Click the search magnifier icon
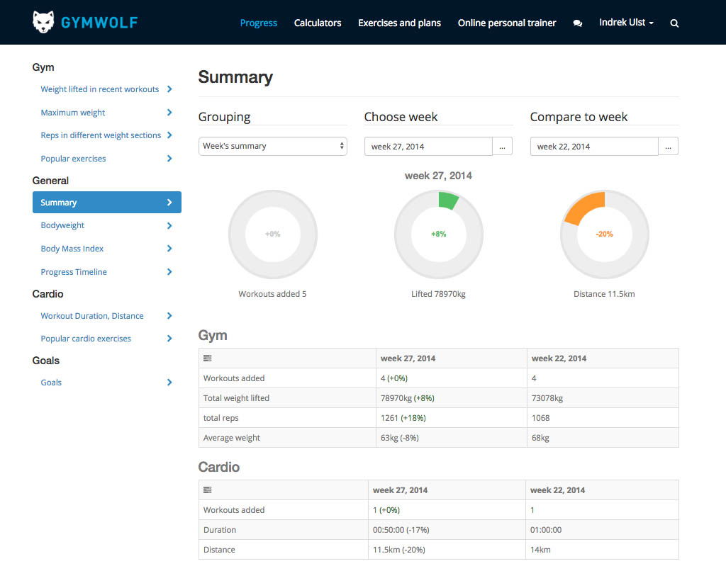 click(x=674, y=23)
